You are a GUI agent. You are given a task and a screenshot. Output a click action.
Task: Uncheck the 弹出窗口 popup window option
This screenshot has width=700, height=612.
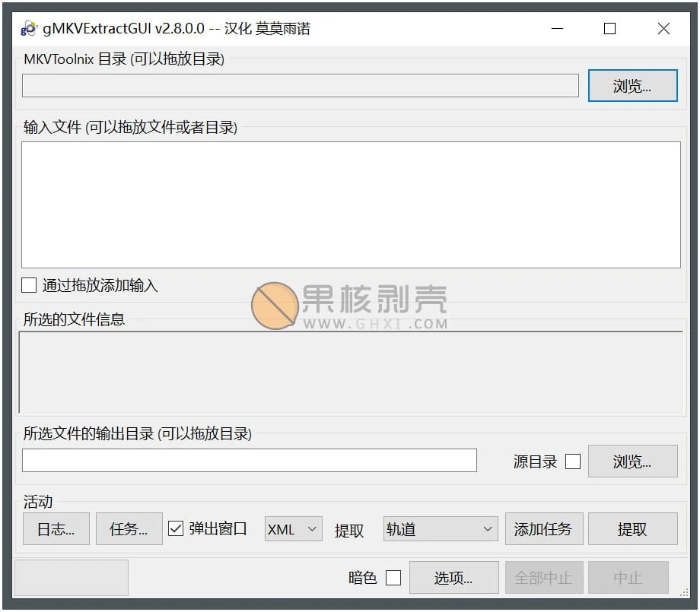[174, 528]
